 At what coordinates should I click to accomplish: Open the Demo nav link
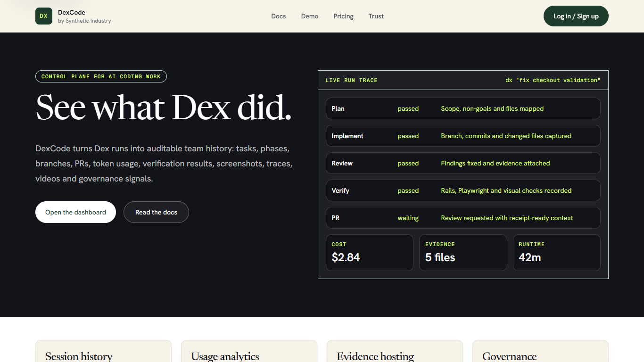tap(310, 16)
